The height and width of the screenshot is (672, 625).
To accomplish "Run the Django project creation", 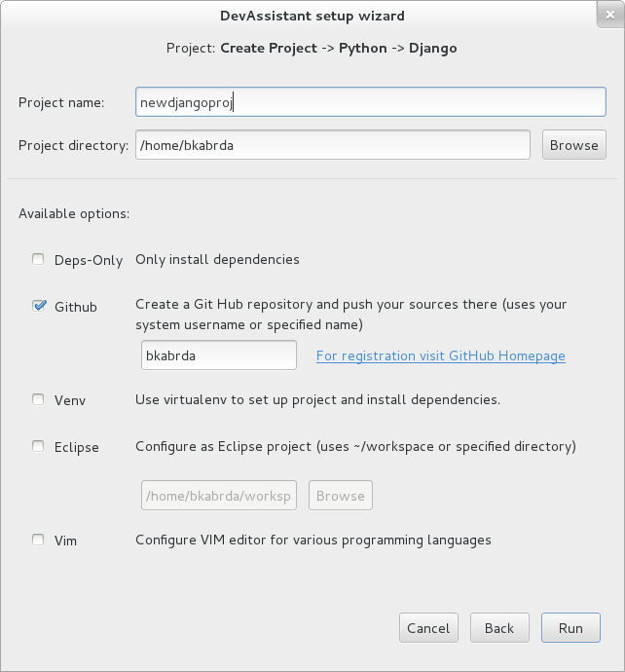I will (570, 628).
